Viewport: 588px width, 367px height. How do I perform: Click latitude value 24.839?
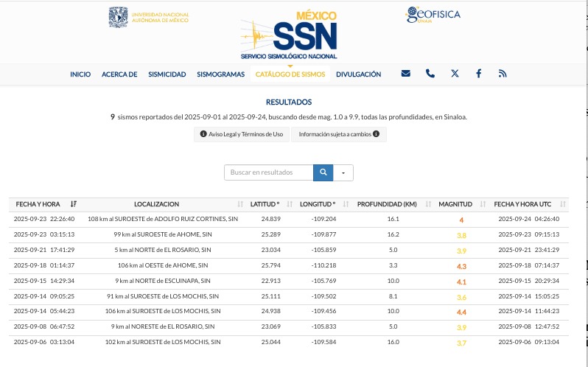[x=270, y=219]
